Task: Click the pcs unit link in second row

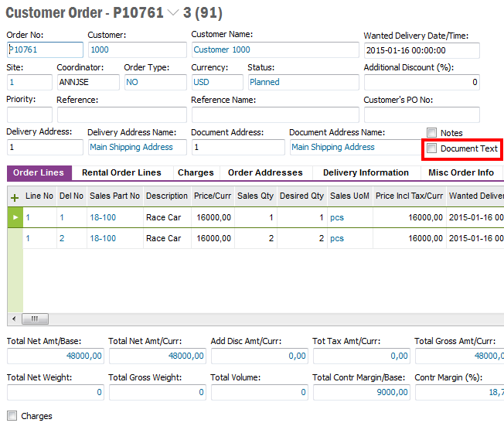Action: pos(337,238)
